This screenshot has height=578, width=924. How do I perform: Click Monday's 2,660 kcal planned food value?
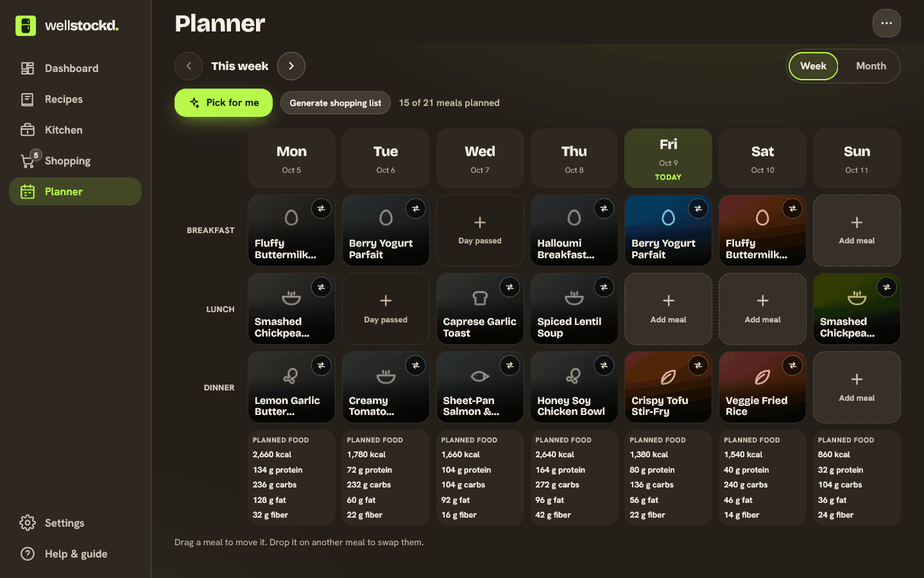272,455
